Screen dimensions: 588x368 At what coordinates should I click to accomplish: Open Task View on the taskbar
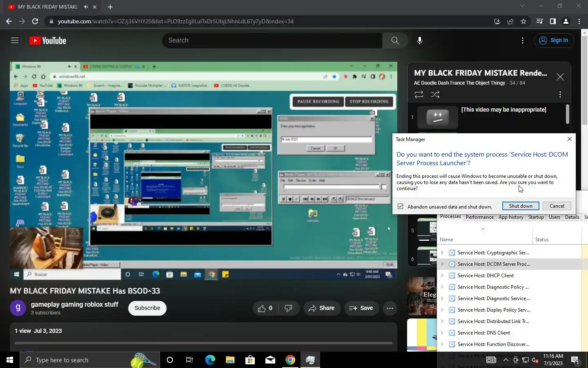[x=189, y=360]
